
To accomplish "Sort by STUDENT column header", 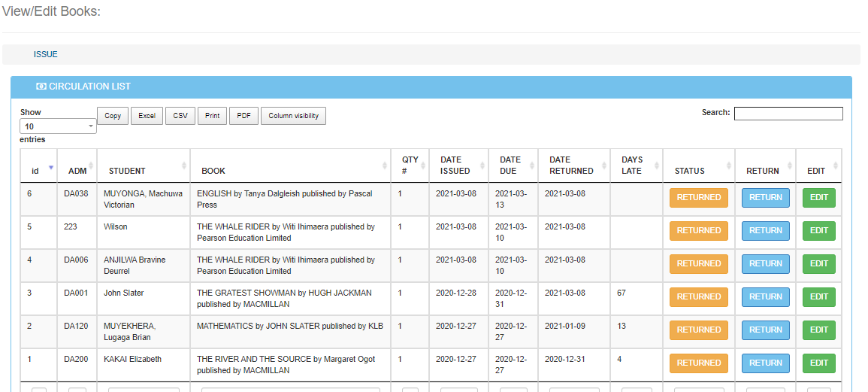I will point(127,171).
